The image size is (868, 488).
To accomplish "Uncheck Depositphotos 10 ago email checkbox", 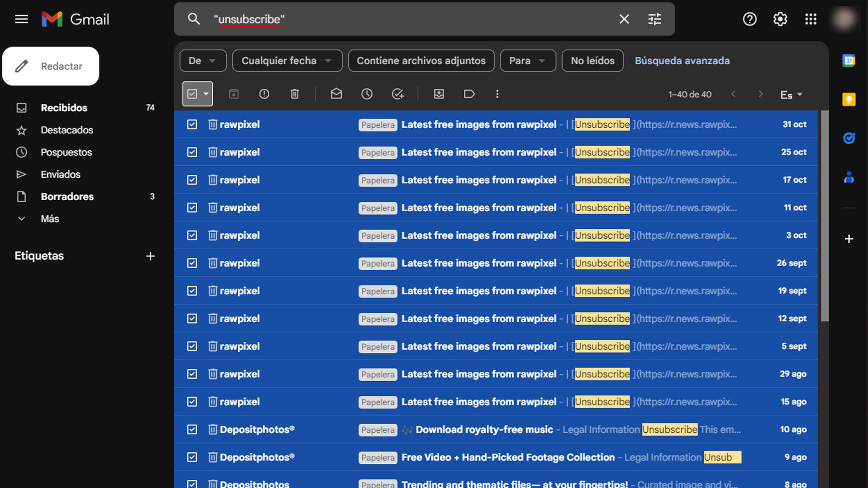I will coord(192,429).
